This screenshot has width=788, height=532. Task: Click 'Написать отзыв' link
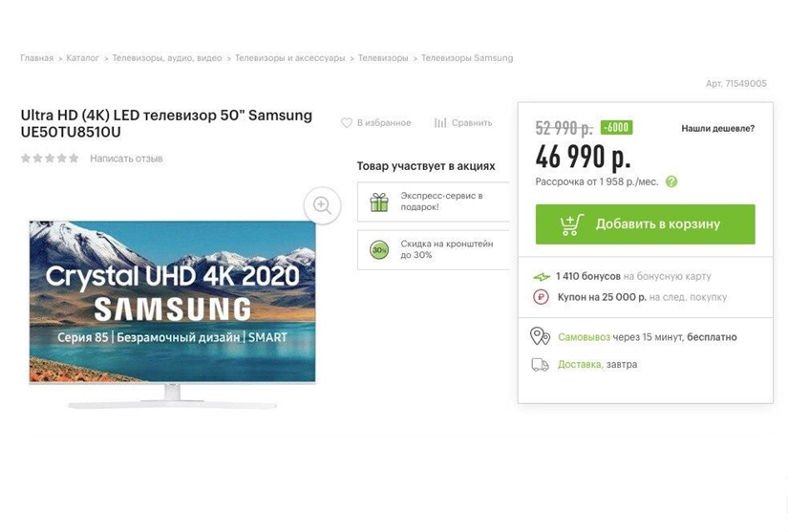pos(126,159)
